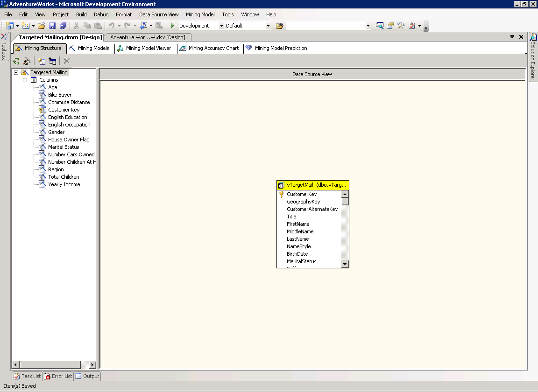Image resolution: width=538 pixels, height=392 pixels.
Task: Start debugging with the green play icon
Action: 173,26
